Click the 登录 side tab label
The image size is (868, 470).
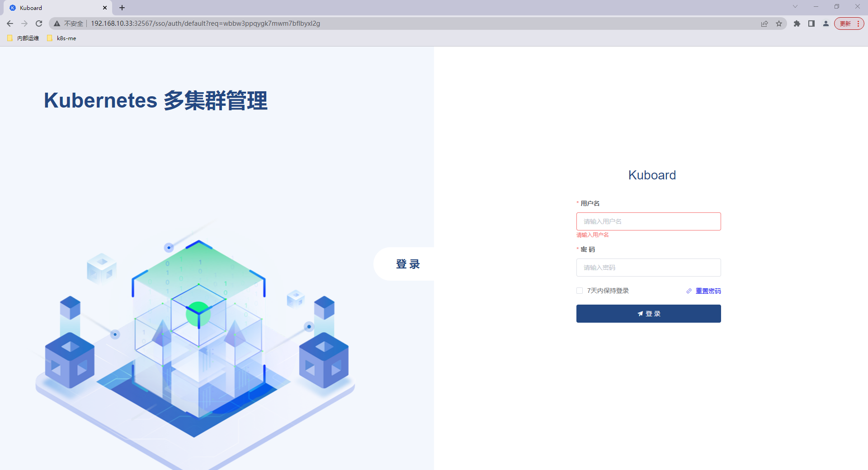click(x=408, y=264)
